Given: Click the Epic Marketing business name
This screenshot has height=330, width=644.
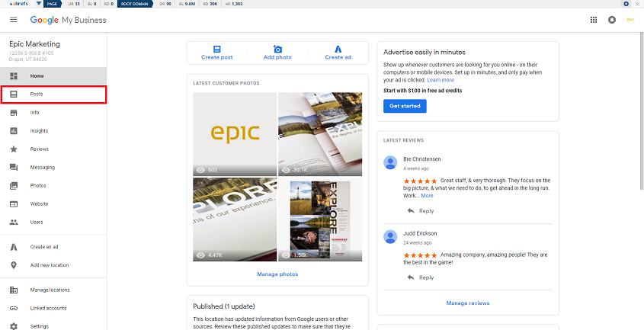Looking at the screenshot, I should click(x=34, y=44).
